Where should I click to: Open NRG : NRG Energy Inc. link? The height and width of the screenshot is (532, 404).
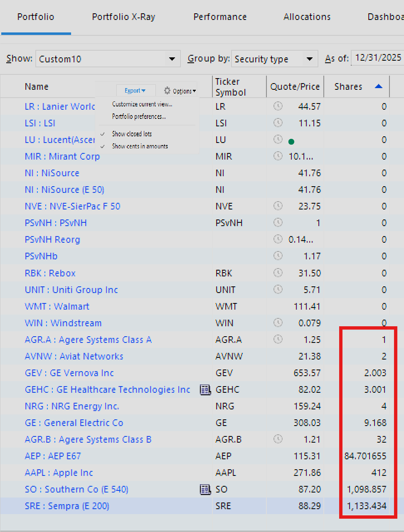72,406
